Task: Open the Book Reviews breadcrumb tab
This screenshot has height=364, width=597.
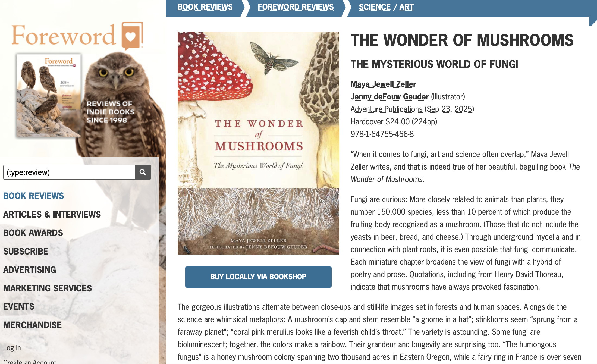Action: click(x=205, y=7)
